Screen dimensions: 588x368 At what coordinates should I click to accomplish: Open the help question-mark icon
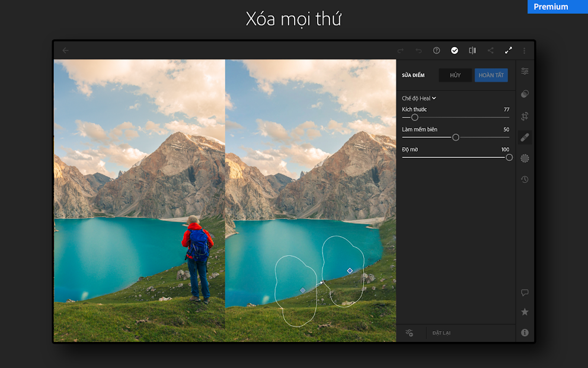436,50
